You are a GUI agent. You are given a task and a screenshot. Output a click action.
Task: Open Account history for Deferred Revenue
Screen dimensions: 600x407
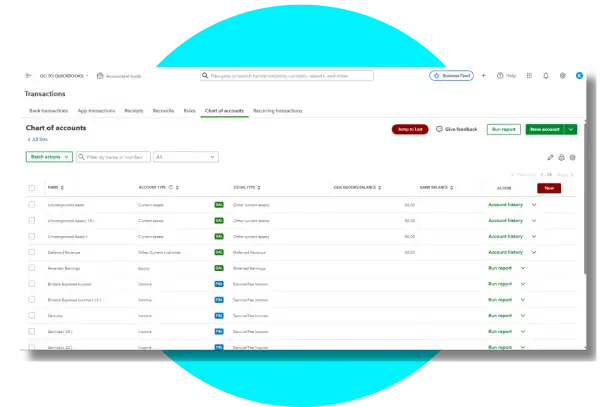tap(505, 252)
